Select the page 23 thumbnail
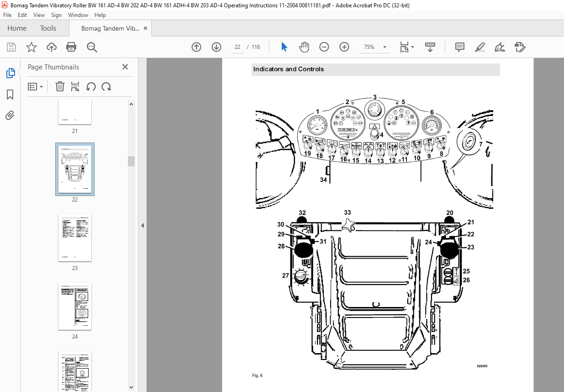The height and width of the screenshot is (392, 564). tap(75, 238)
